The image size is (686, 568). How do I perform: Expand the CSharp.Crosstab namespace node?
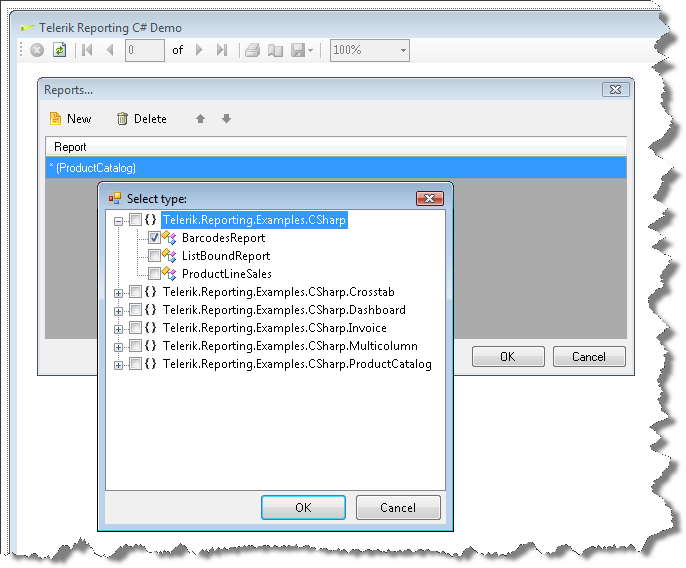[x=118, y=293]
